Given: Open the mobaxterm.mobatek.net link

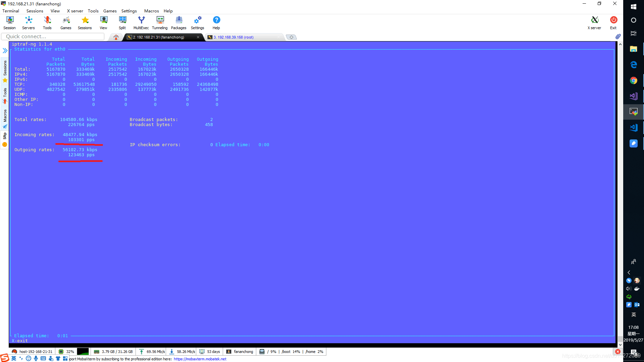Looking at the screenshot, I should (x=200, y=359).
